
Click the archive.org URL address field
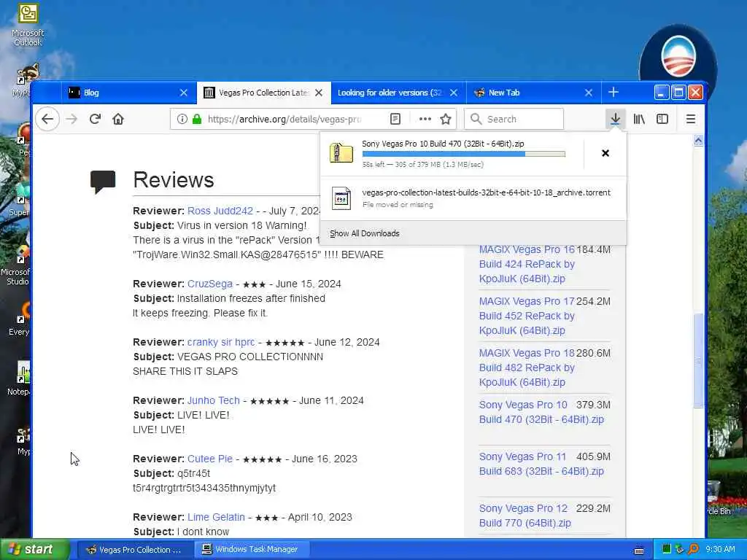coord(284,119)
